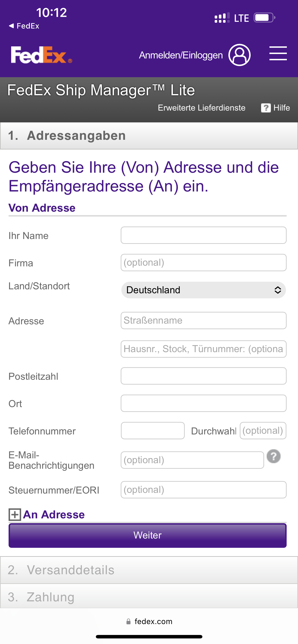Click the email notification help icon
The height and width of the screenshot is (644, 298).
[273, 456]
